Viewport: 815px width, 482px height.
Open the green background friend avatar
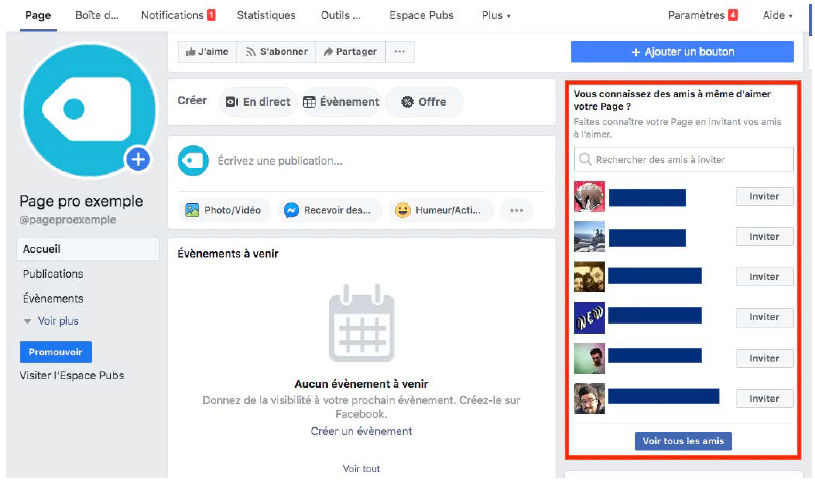[x=589, y=358]
